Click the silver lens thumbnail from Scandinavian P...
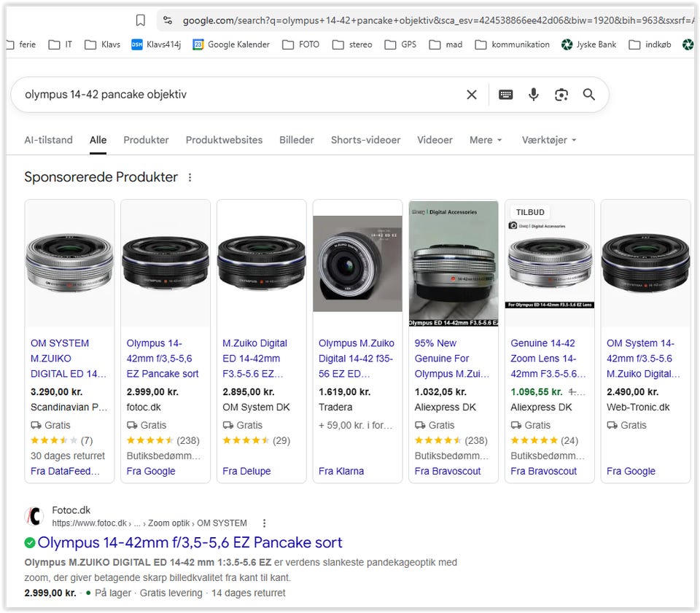The image size is (700, 613). (x=70, y=263)
